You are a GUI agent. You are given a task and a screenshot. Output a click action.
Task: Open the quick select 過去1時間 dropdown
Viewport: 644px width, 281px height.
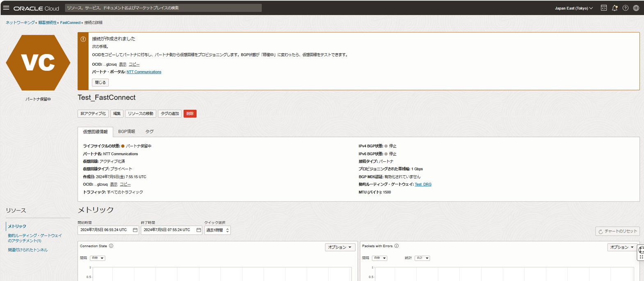pos(217,230)
